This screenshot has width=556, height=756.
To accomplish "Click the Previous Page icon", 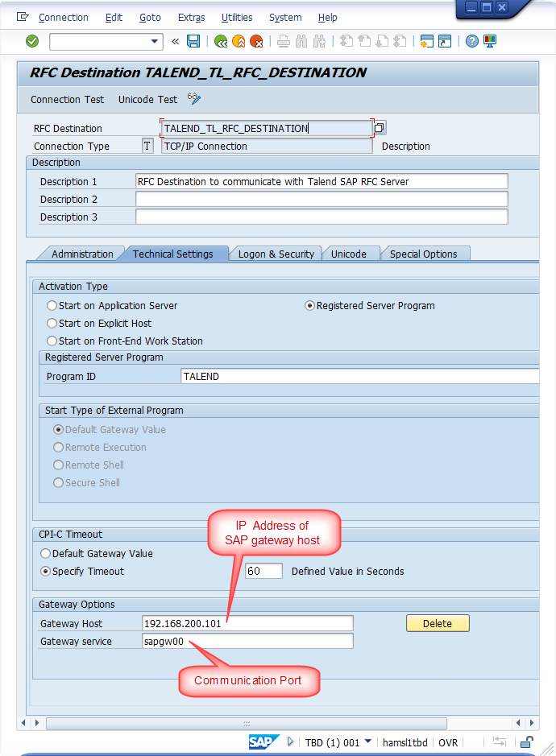I will 364,42.
